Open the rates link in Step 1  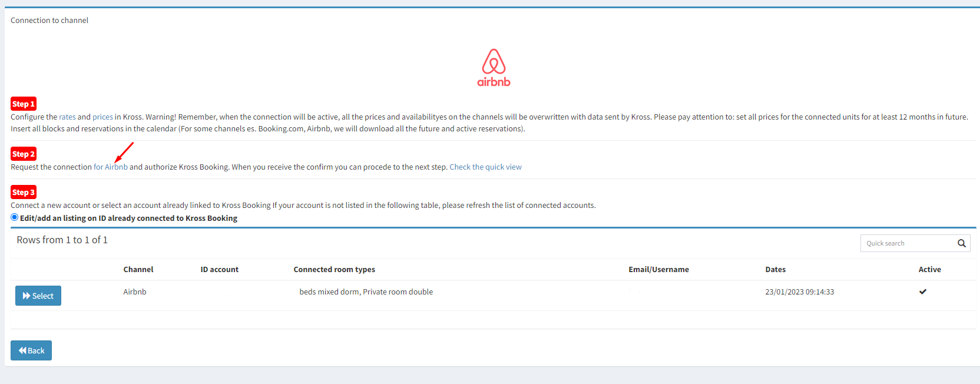click(x=67, y=117)
